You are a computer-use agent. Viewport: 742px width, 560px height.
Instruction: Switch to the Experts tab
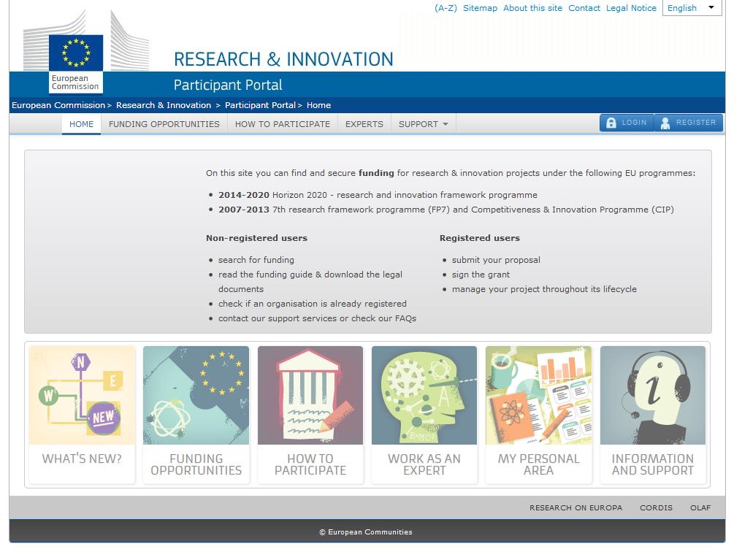click(x=364, y=124)
